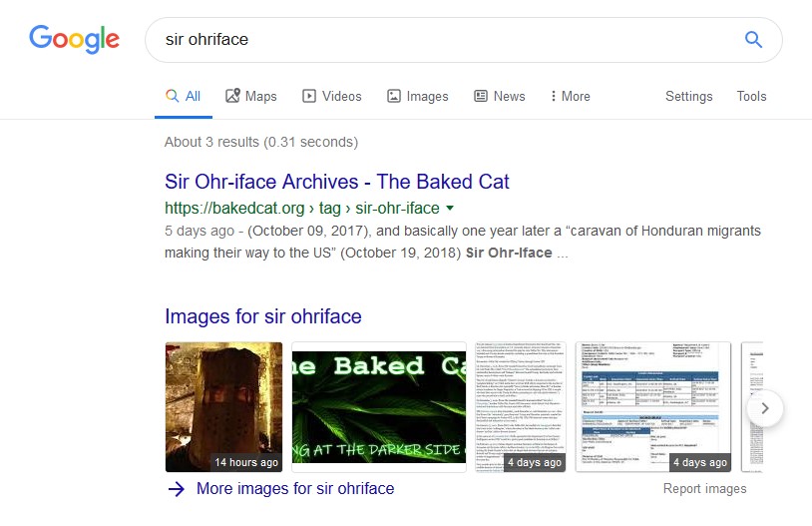Image resolution: width=812 pixels, height=526 pixels.
Task: Click the bakedcat.org URL breadcrumb
Action: [302, 209]
